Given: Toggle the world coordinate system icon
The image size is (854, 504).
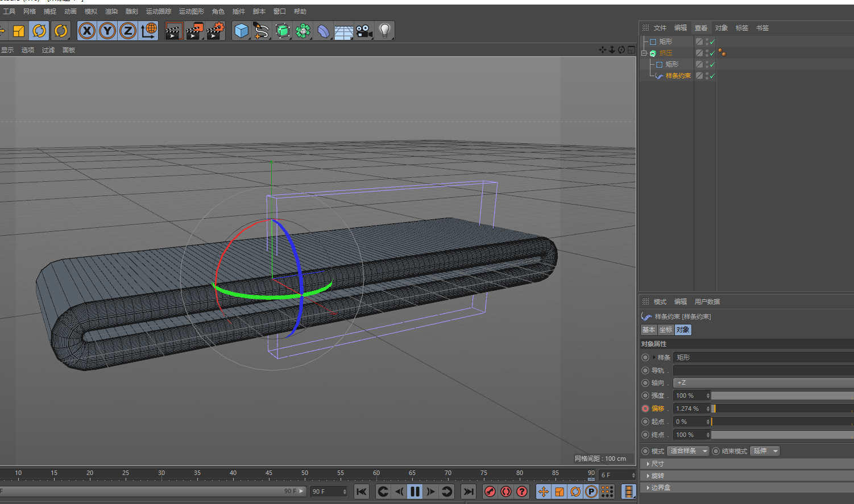Looking at the screenshot, I should [149, 31].
